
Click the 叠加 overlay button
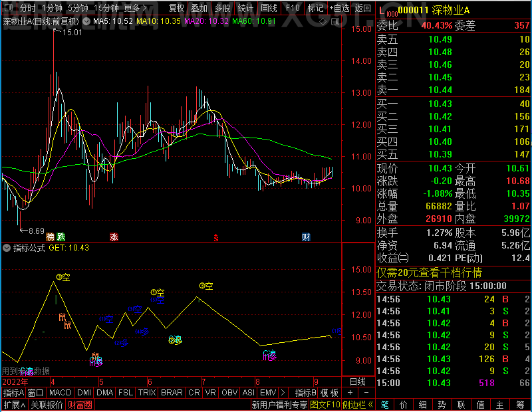[199, 8]
